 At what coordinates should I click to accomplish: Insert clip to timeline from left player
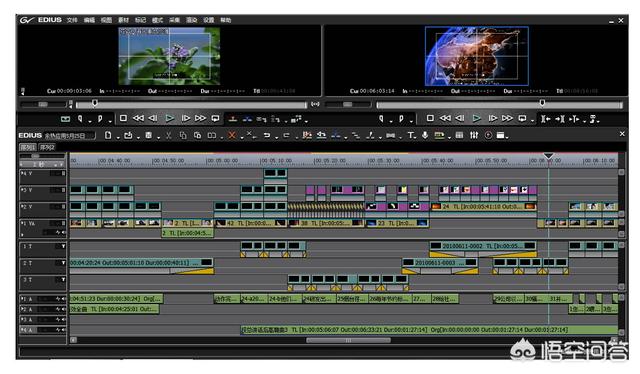(x=233, y=119)
